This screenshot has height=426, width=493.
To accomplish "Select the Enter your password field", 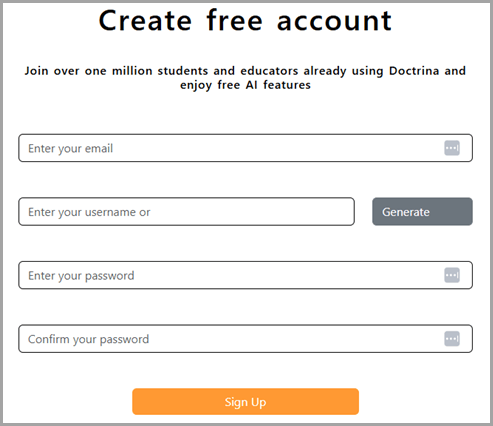I will 245,275.
